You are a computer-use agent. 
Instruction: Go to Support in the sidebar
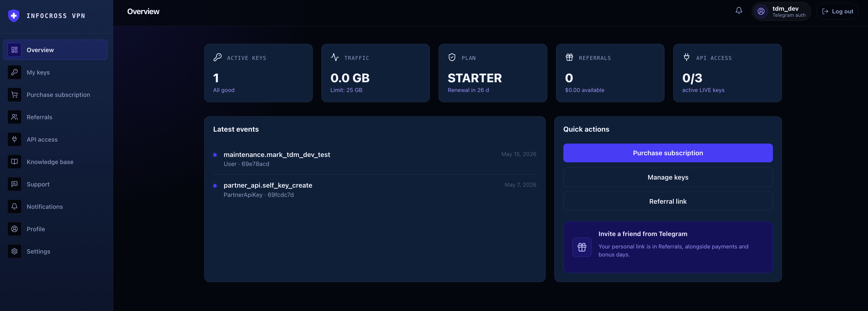[x=55, y=184]
